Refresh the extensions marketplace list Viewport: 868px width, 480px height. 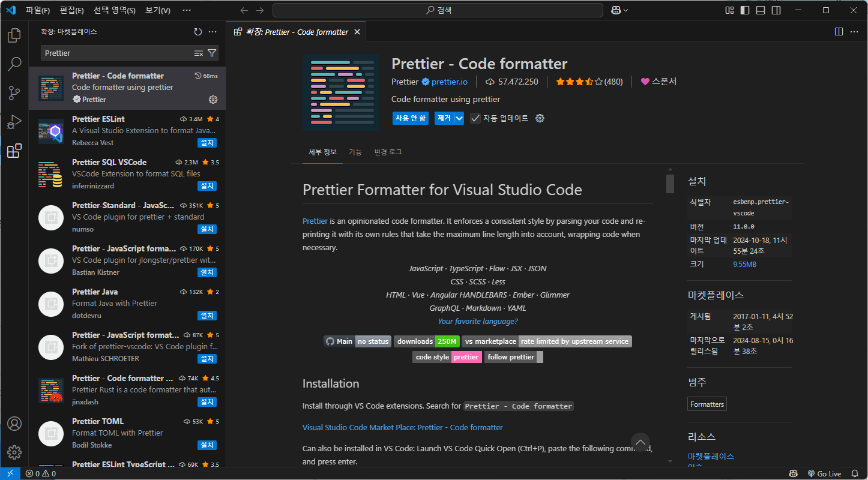click(198, 32)
